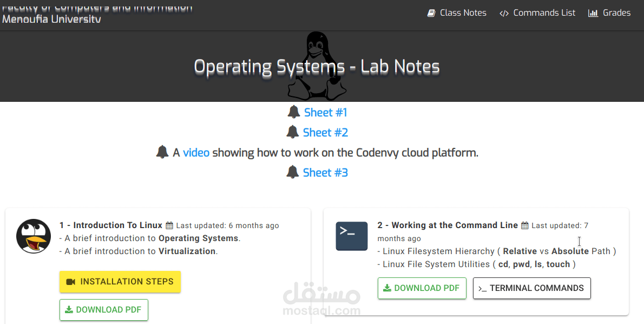This screenshot has height=324, width=644.
Task: Click the download arrow icon in the Introduction card's PDF button
Action: click(69, 309)
